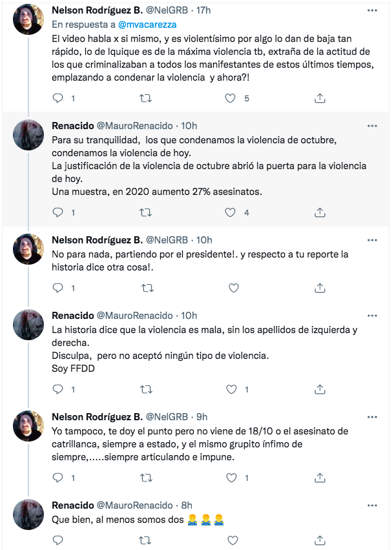Retweet Renacido's tweet about violencia de octubre
The image size is (392, 550).
pyautogui.click(x=146, y=212)
